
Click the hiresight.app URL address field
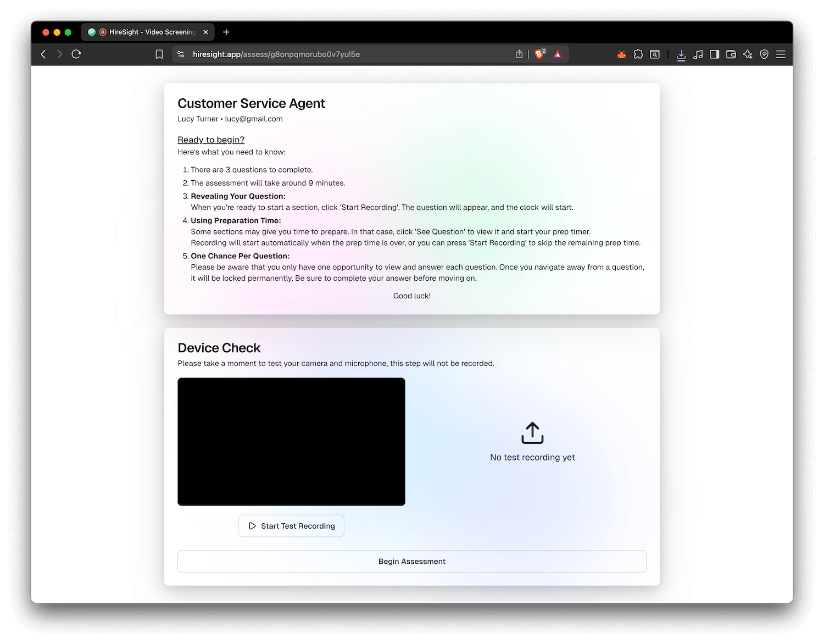[x=330, y=54]
